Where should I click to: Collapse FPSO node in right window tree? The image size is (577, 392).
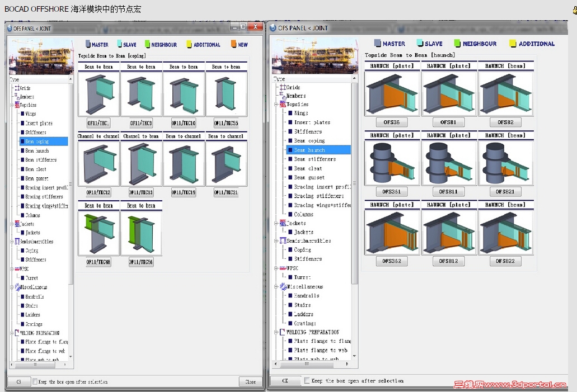[x=276, y=268]
